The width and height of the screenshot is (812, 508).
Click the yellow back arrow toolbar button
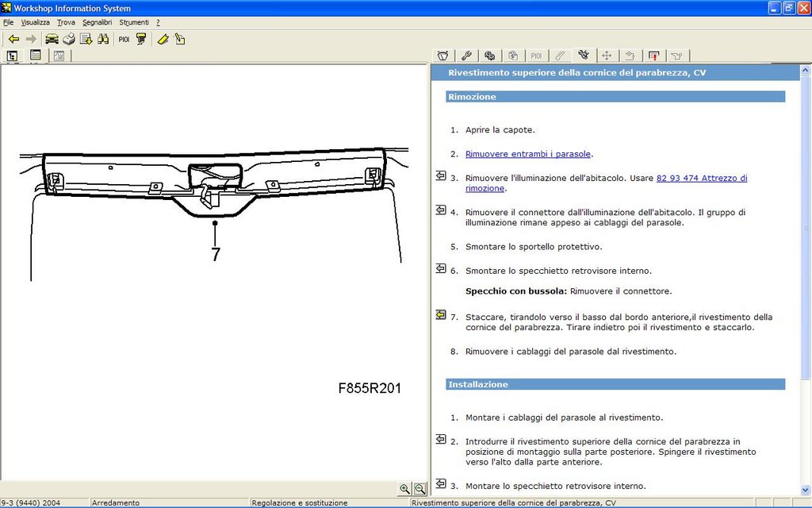click(x=13, y=39)
